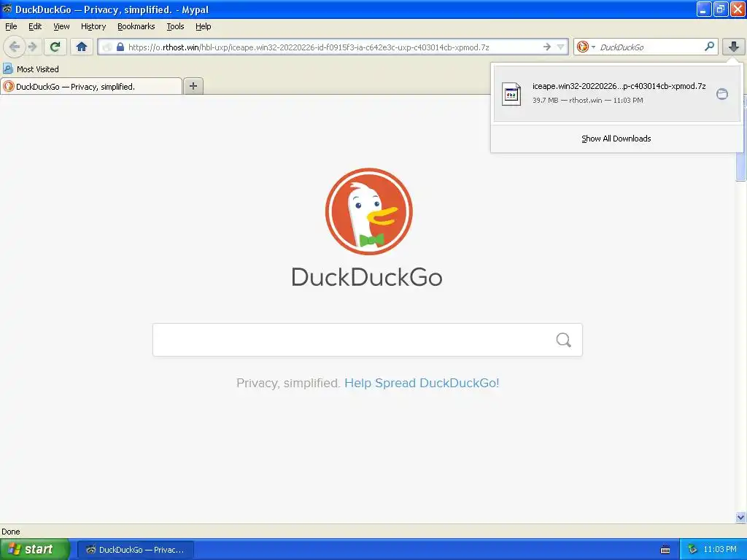The width and height of the screenshot is (747, 560).
Task: Toggle the Downloads arrow toolbar button
Action: click(x=734, y=47)
